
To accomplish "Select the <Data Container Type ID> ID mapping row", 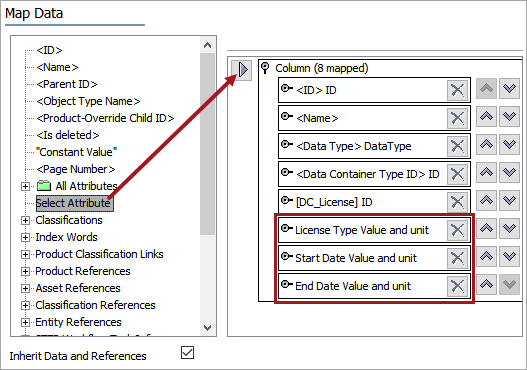I will coord(374,174).
